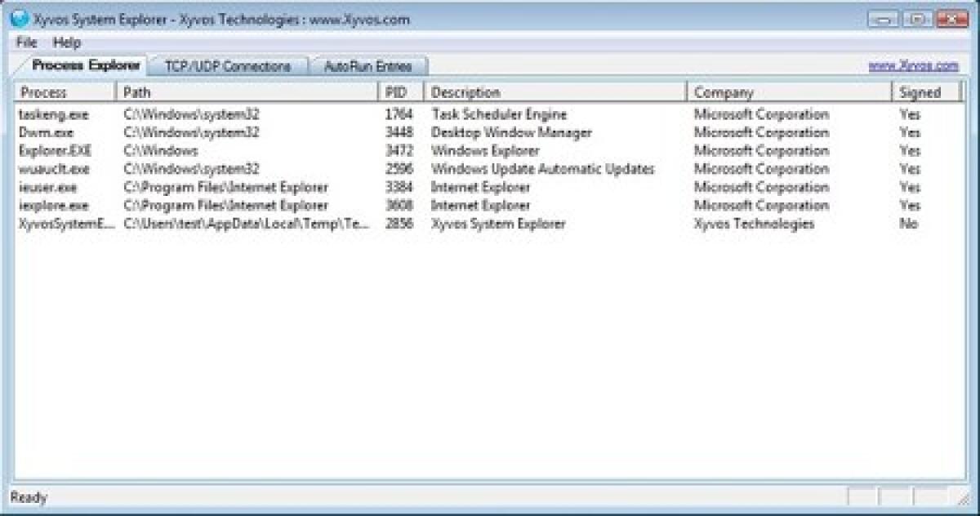Image resolution: width=980 pixels, height=516 pixels.
Task: Sort by the Description column header
Action: (555, 92)
